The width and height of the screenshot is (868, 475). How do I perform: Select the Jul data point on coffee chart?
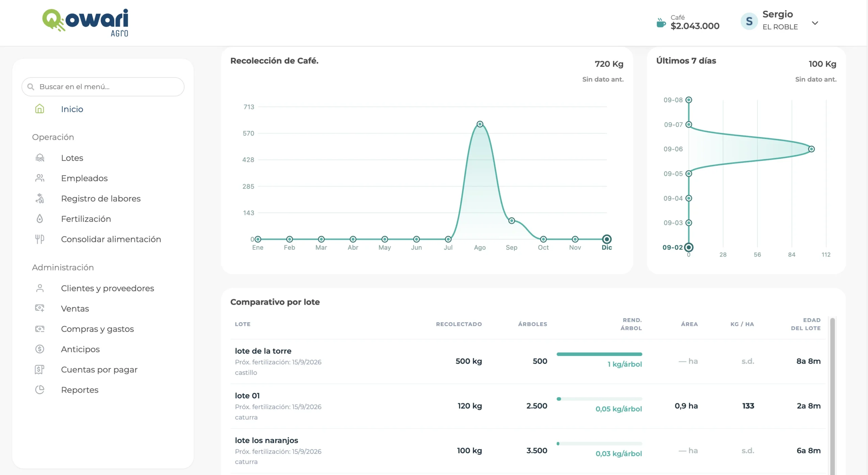(x=448, y=239)
